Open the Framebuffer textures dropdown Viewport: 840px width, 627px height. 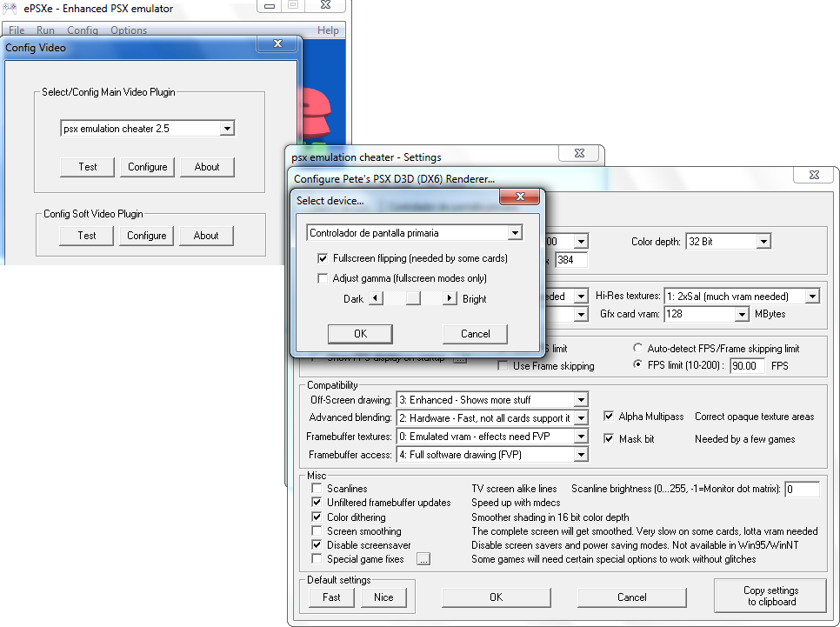coord(581,437)
